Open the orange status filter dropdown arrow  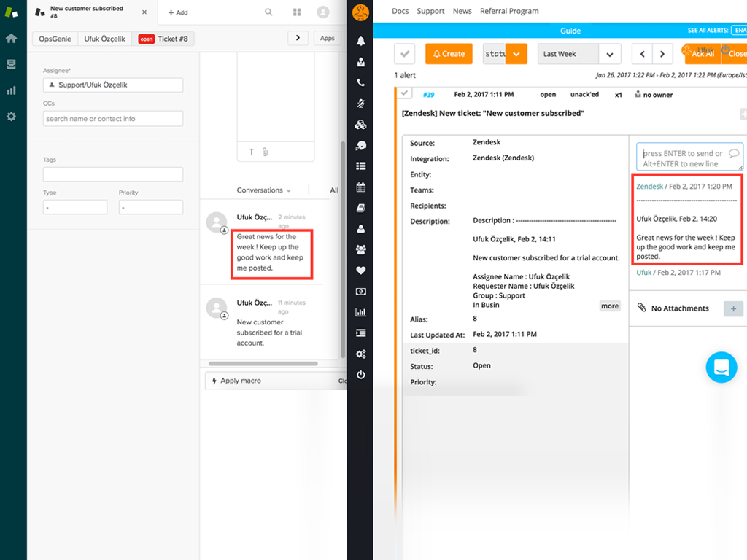[516, 54]
